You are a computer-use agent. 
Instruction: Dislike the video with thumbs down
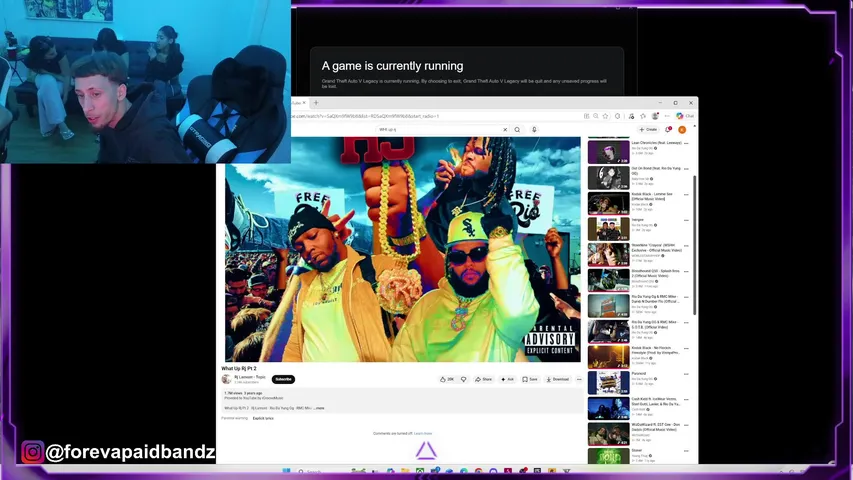(463, 379)
